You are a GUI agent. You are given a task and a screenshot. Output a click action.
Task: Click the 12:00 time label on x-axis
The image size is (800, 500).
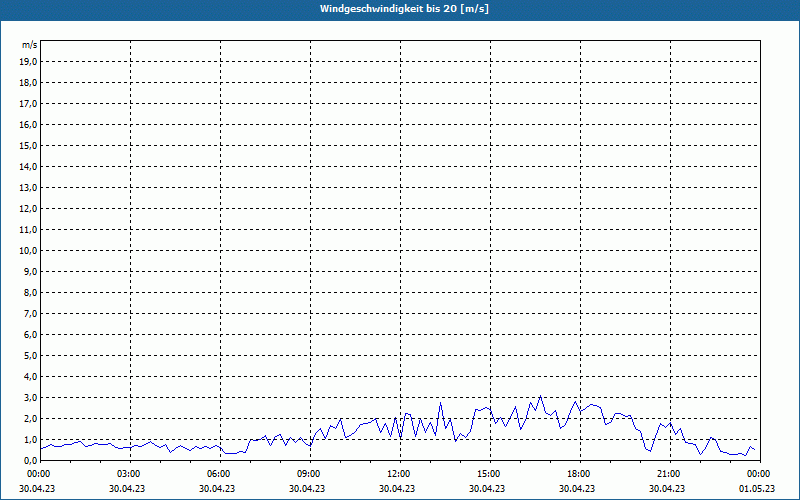(x=399, y=474)
